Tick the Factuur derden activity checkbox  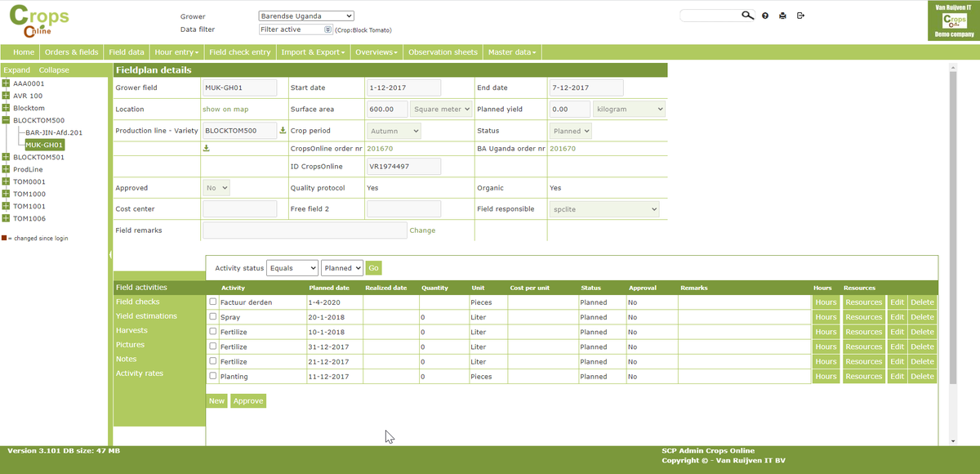pyautogui.click(x=213, y=302)
